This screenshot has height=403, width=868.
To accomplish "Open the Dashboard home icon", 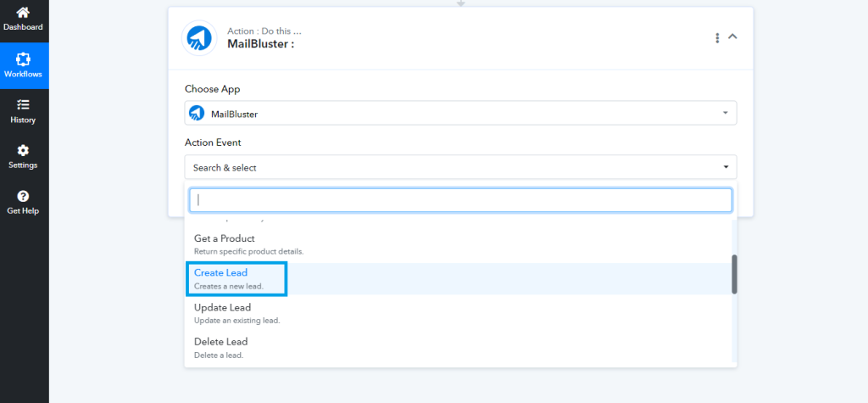I will tap(23, 13).
